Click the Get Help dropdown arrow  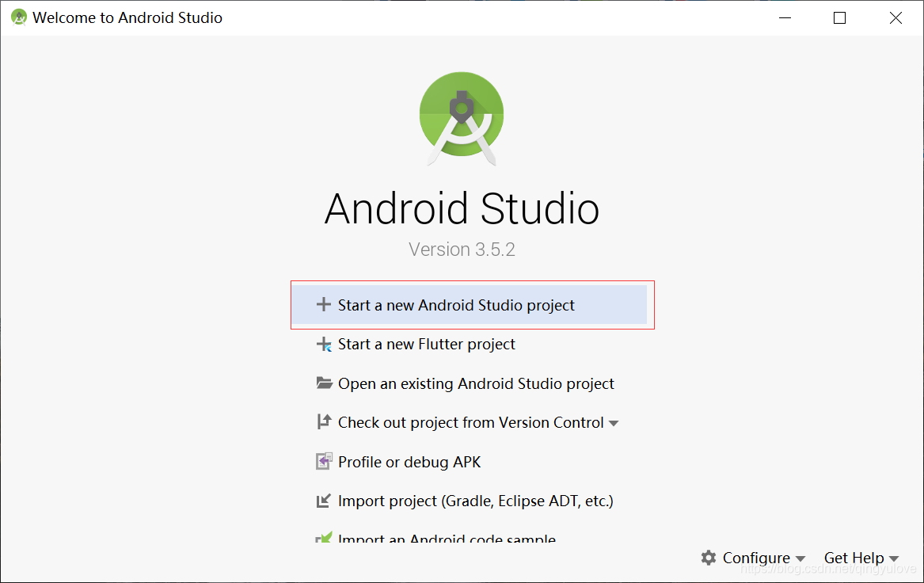click(x=894, y=558)
